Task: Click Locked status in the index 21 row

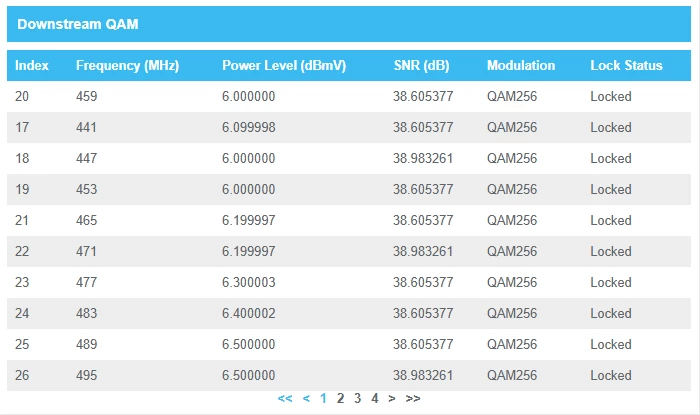Action: [x=611, y=220]
